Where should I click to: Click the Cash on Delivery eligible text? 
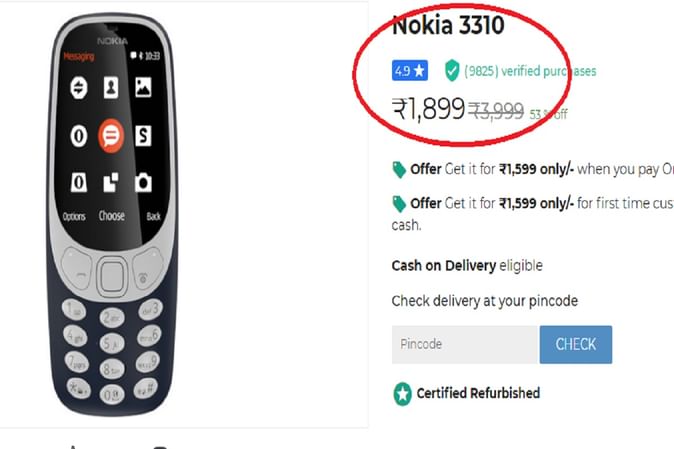tap(466, 266)
